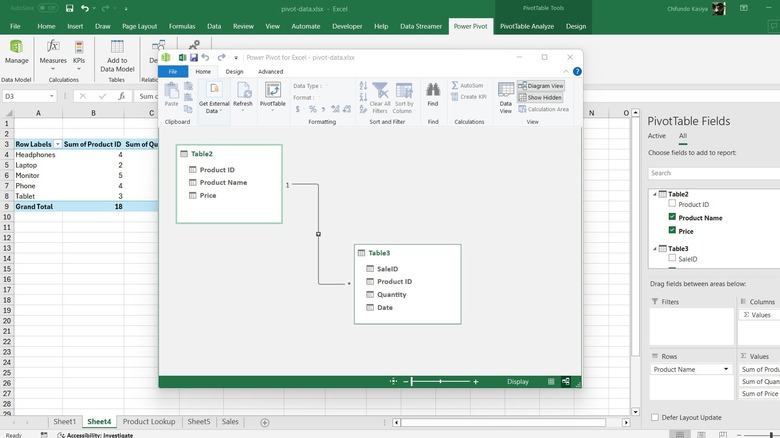Switch to Advanced tab in Power Pivot
The image size is (780, 438).
click(x=270, y=72)
